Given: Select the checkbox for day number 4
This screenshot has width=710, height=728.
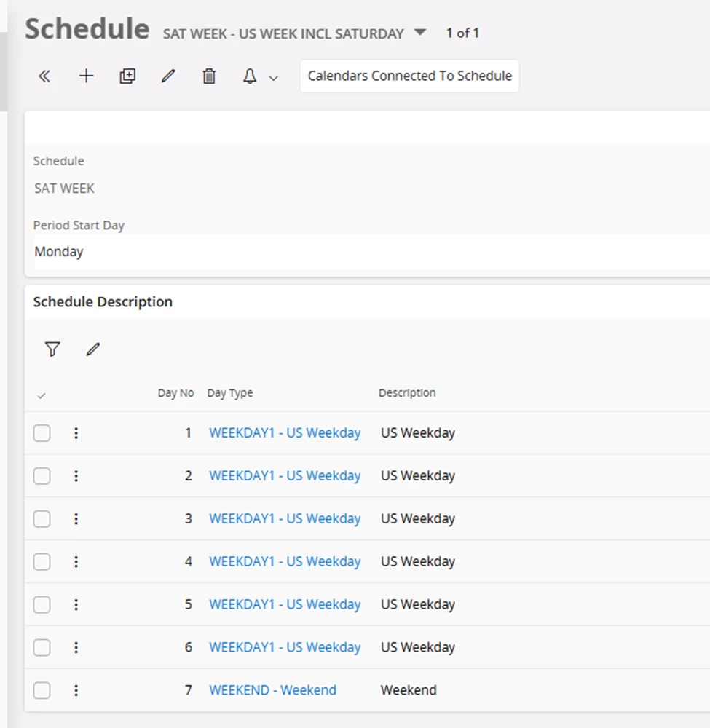Looking at the screenshot, I should 42,562.
